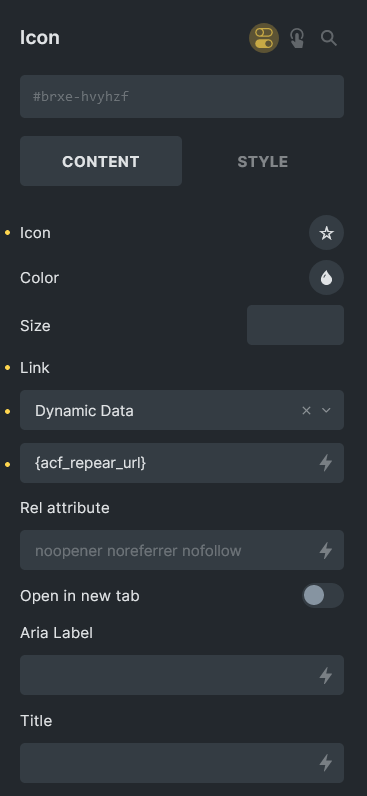Switch to the STYLE tab

[x=262, y=161]
